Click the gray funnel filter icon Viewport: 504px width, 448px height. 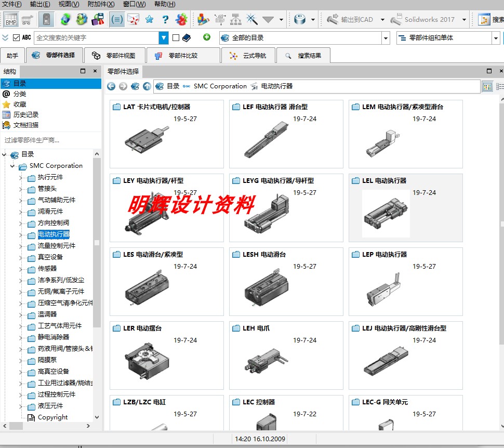[268, 20]
